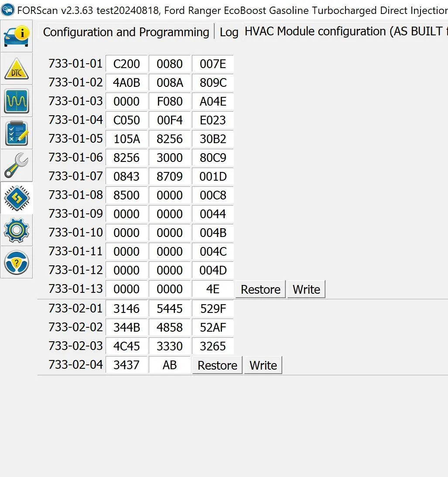Edit field 80C9 in row 733-01-06
Image resolution: width=448 pixels, height=477 pixels.
coord(213,158)
